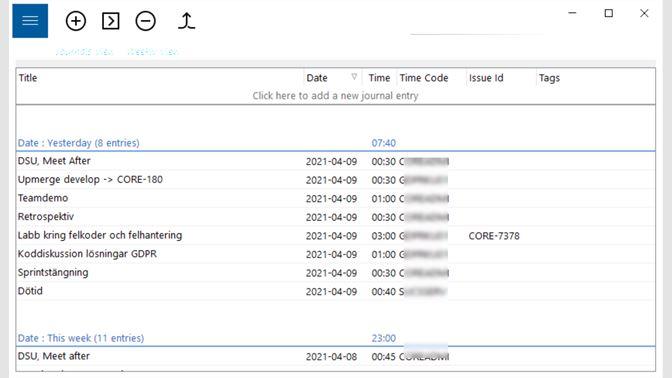Toggle the Date column sort arrow
Screen dimensions: 672x378
pos(354,77)
